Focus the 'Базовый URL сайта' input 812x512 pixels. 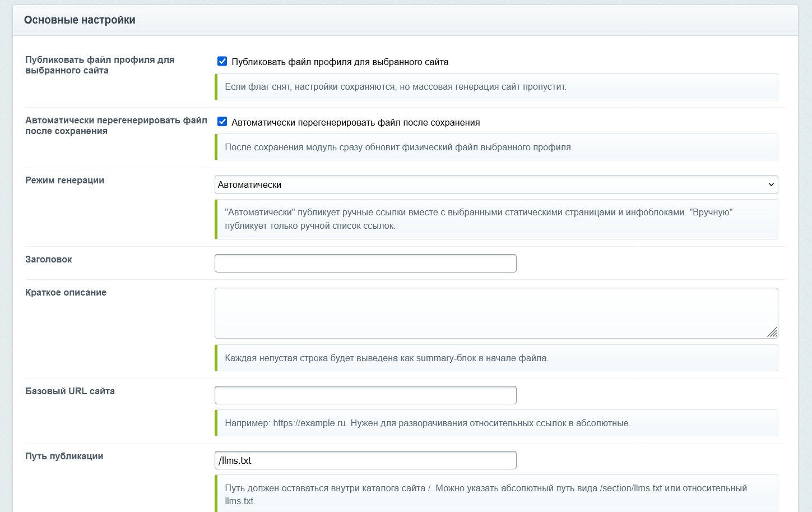point(365,395)
